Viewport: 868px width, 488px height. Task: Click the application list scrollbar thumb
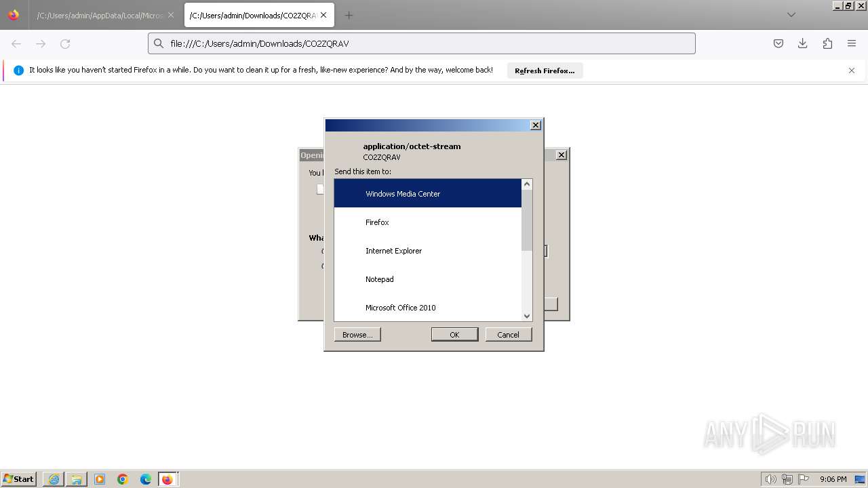[x=527, y=220]
